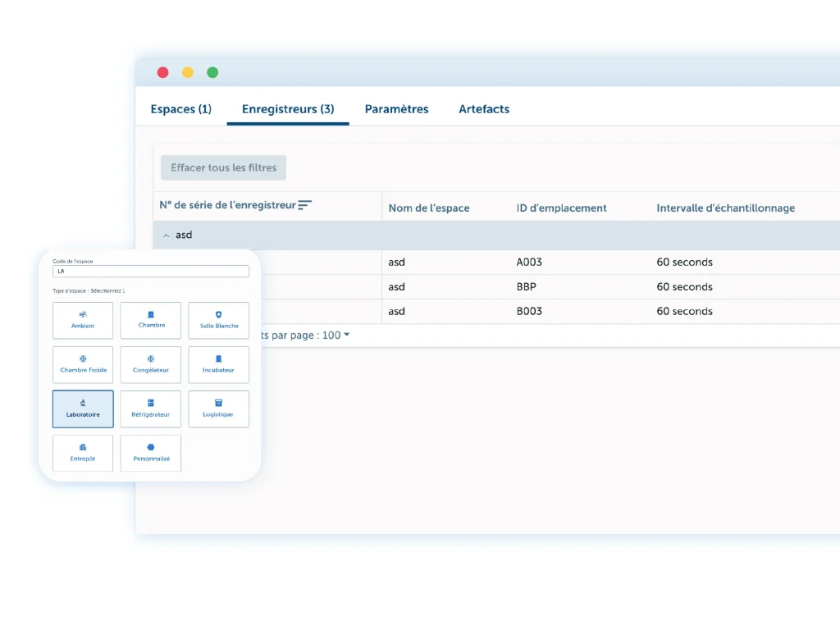Pick the Personnalisé hexagon tile
Image resolution: width=840 pixels, height=621 pixels.
pos(151,454)
